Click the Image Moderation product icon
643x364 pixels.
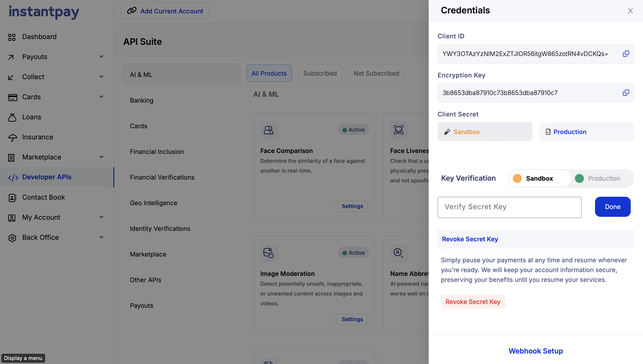pyautogui.click(x=269, y=253)
